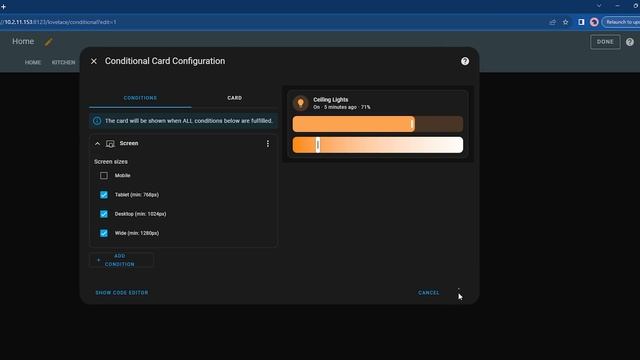
Task: Adjust the Ceiling Lights brightness slider
Action: tap(378, 124)
